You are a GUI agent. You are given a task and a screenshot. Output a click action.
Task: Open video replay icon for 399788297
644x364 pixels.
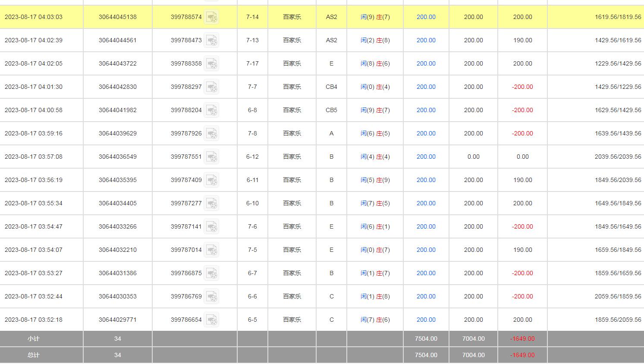pos(211,87)
